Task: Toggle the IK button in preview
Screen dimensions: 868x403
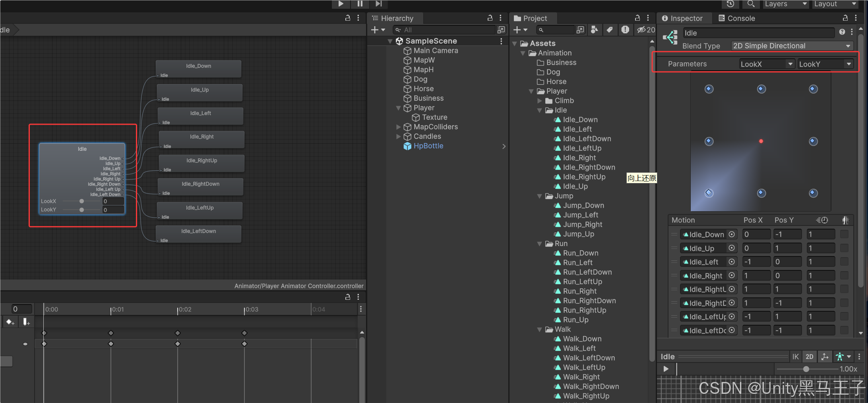Action: tap(795, 357)
